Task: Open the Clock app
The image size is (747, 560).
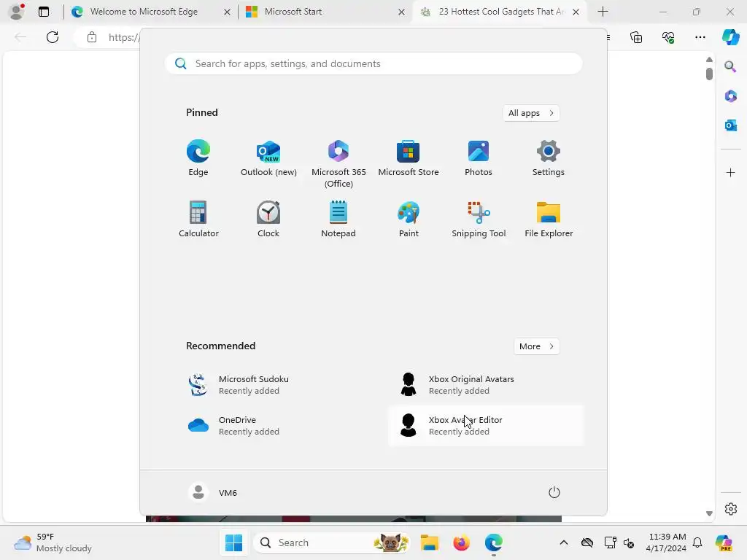Action: coord(268,219)
